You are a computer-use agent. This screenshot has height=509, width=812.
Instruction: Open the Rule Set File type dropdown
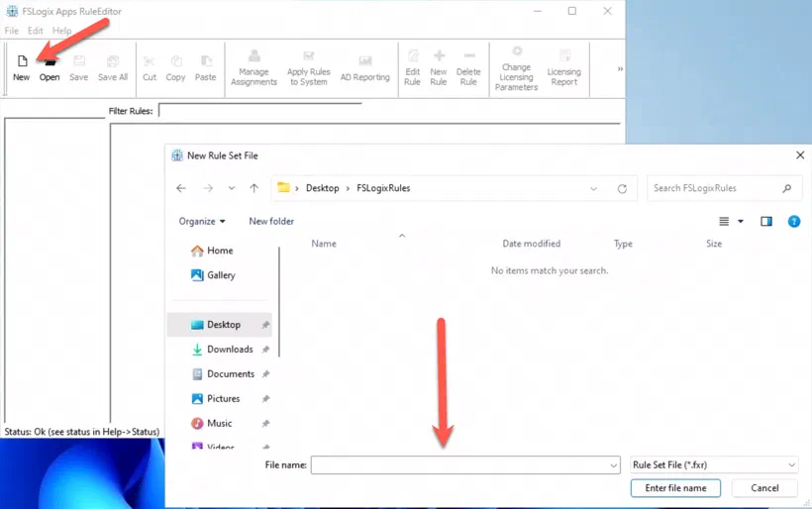pos(714,465)
